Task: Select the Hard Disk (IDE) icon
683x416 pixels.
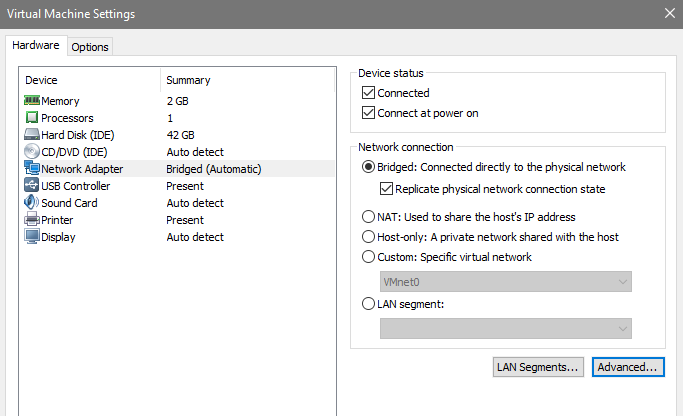Action: 31,135
